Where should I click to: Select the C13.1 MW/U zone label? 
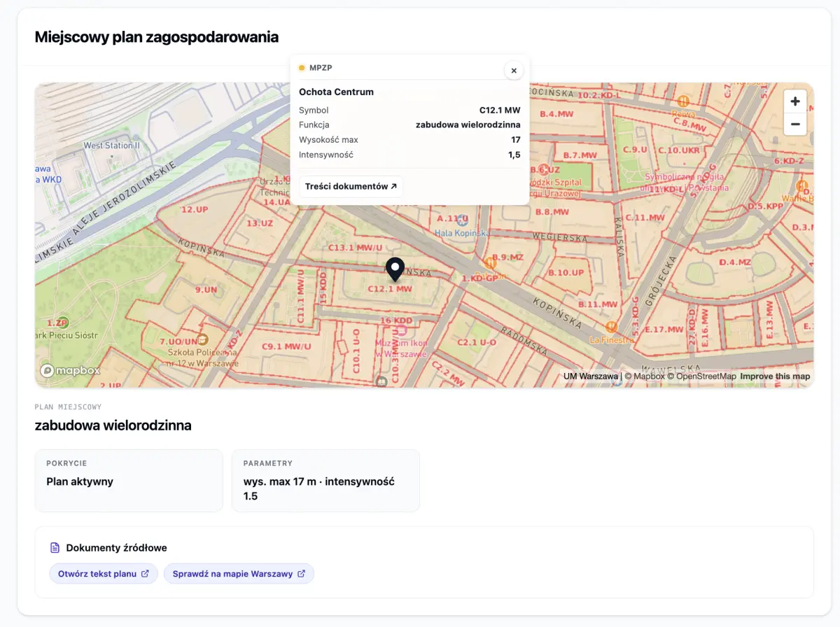pos(355,248)
